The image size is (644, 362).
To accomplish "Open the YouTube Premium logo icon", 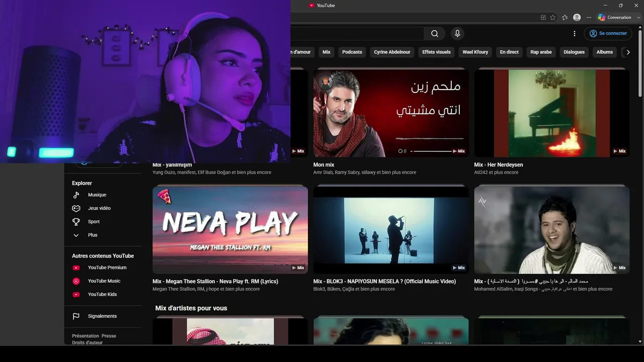I will tap(76, 268).
